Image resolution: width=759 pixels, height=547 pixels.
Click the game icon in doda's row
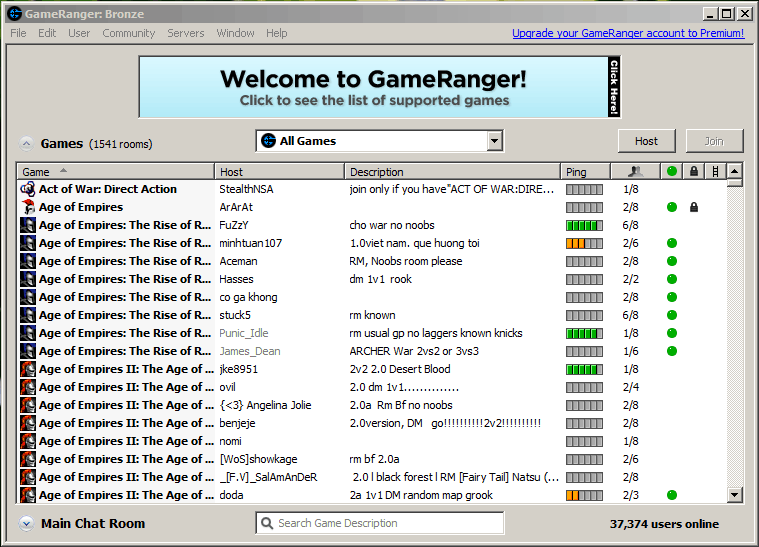pyautogui.click(x=28, y=495)
